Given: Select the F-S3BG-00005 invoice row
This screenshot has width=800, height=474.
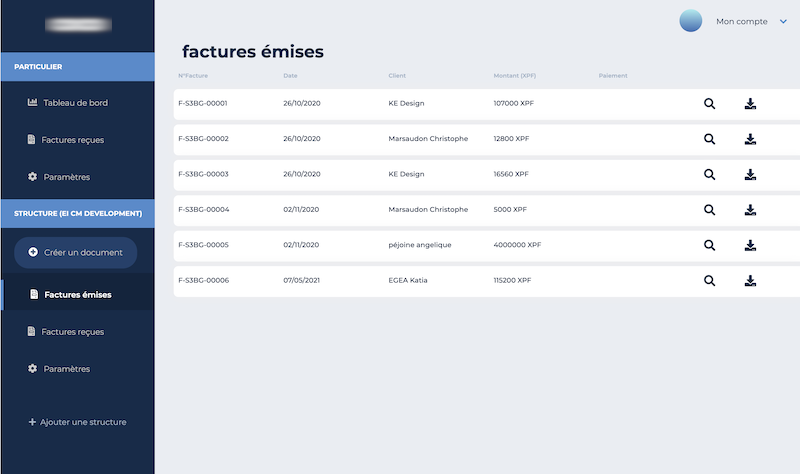Looking at the screenshot, I should 430,245.
